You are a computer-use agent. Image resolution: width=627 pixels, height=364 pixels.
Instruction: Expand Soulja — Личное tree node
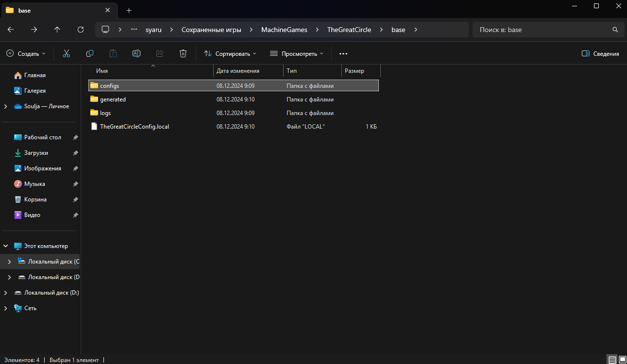click(5, 106)
